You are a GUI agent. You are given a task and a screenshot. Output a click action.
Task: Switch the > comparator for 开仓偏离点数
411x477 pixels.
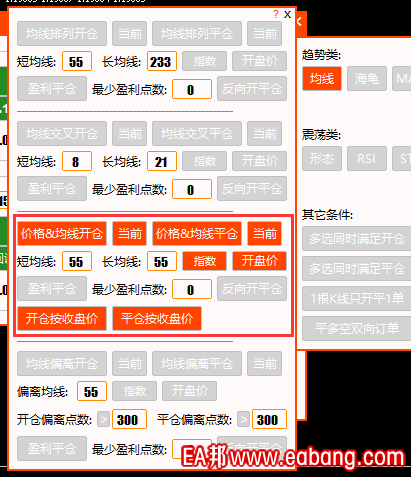pos(103,419)
